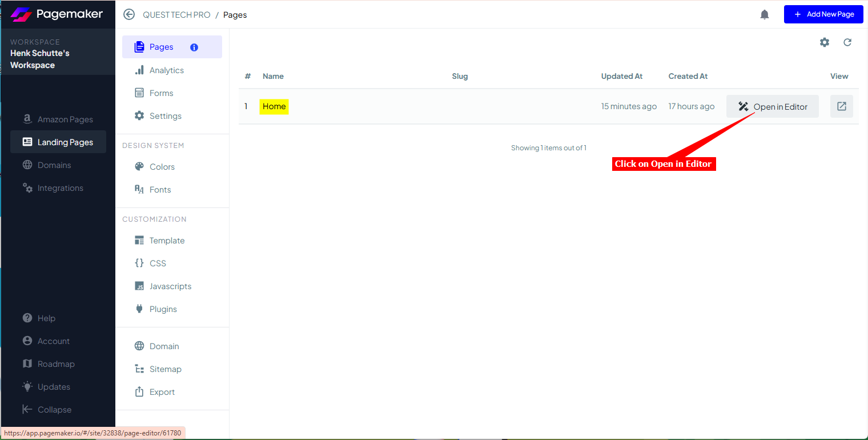Open table settings gear above the page list
Screen dimensions: 868x440
pyautogui.click(x=825, y=42)
